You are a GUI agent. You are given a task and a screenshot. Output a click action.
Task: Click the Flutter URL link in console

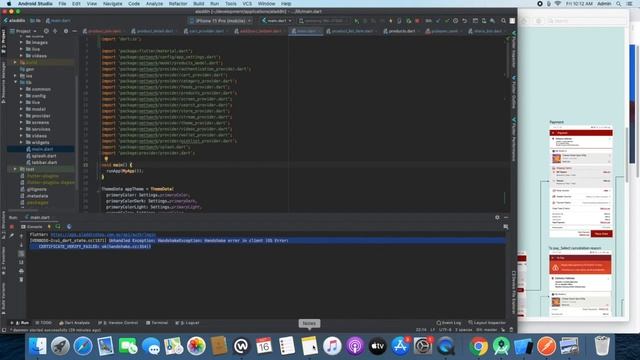click(103, 235)
